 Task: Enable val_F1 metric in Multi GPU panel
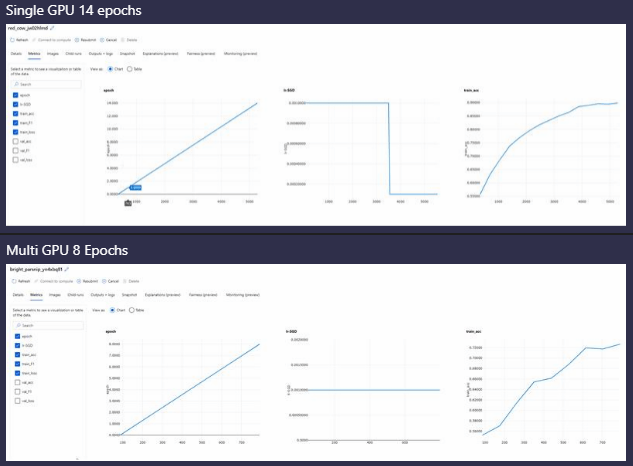[17, 392]
